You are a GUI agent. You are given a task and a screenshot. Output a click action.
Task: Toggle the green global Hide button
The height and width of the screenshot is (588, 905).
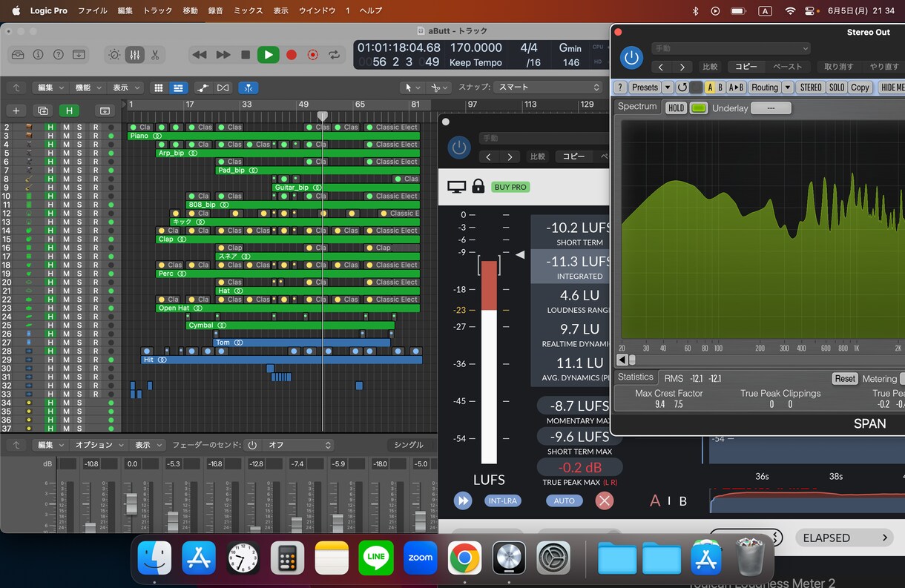[69, 110]
